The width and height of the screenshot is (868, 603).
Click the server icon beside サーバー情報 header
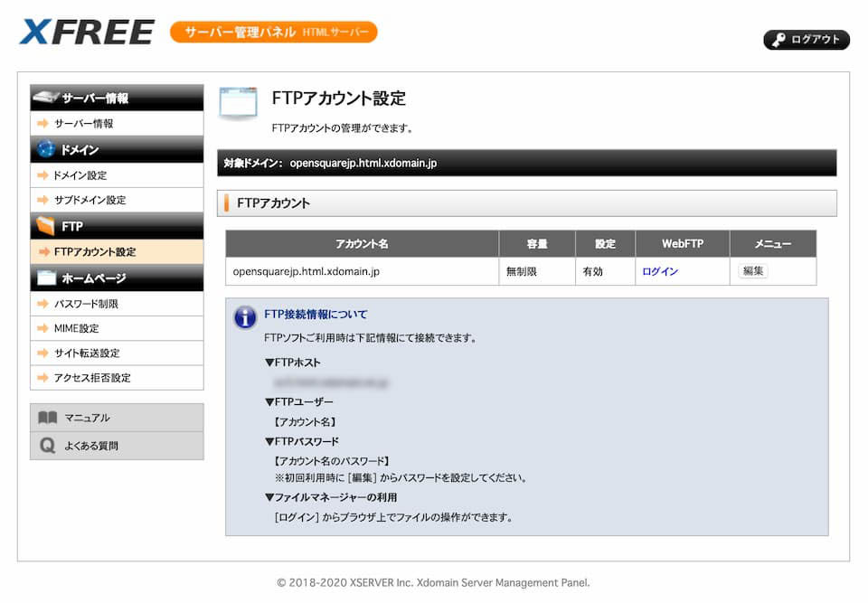click(45, 98)
